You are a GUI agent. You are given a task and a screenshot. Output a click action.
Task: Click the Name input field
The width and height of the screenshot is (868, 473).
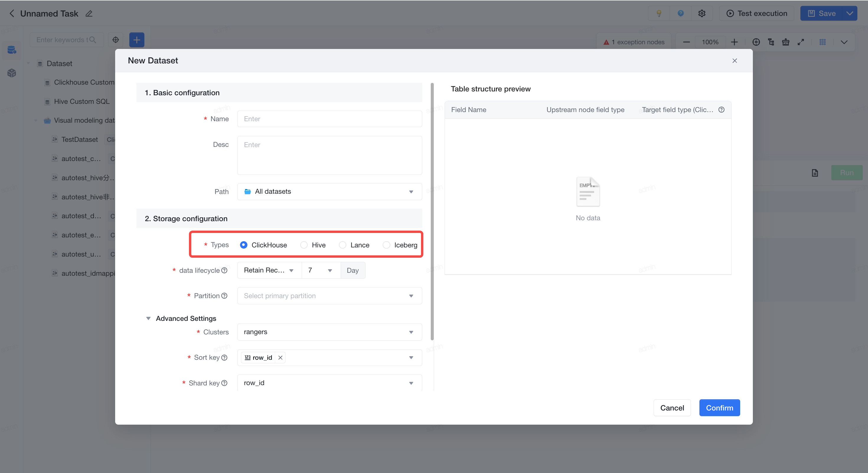click(329, 119)
